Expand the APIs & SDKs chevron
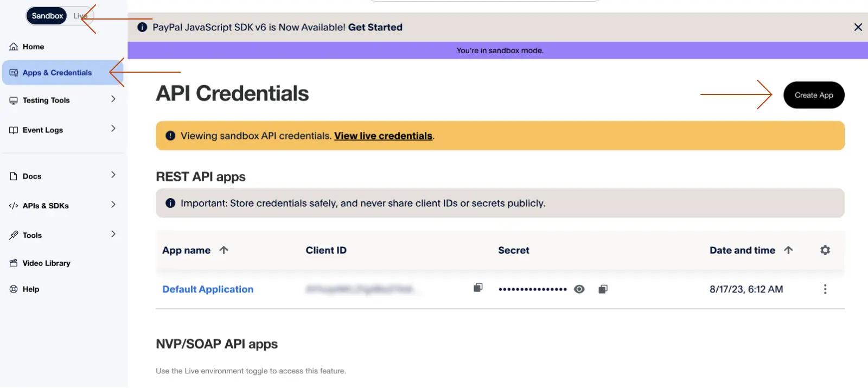Image resolution: width=868 pixels, height=388 pixels. (x=113, y=205)
